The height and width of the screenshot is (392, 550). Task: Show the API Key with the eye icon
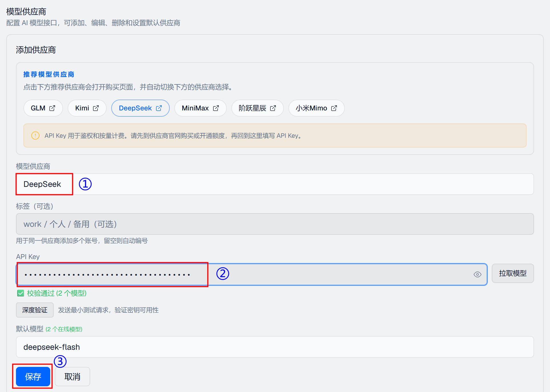point(477,274)
